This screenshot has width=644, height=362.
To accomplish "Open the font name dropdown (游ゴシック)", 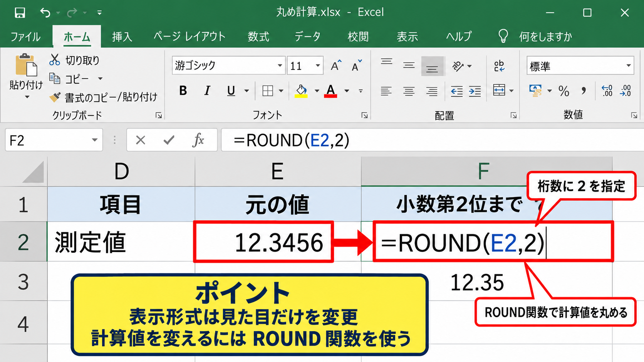I will coord(280,65).
